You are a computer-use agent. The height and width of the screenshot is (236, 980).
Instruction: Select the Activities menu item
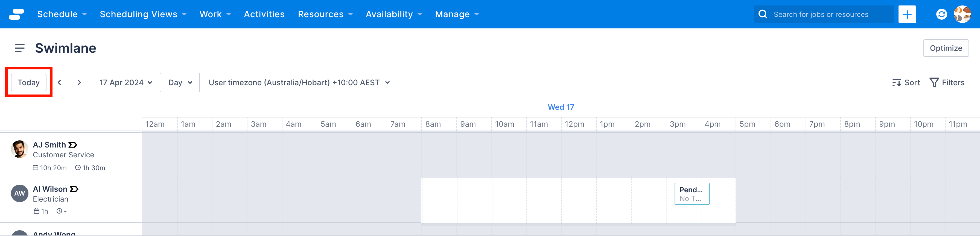(264, 14)
